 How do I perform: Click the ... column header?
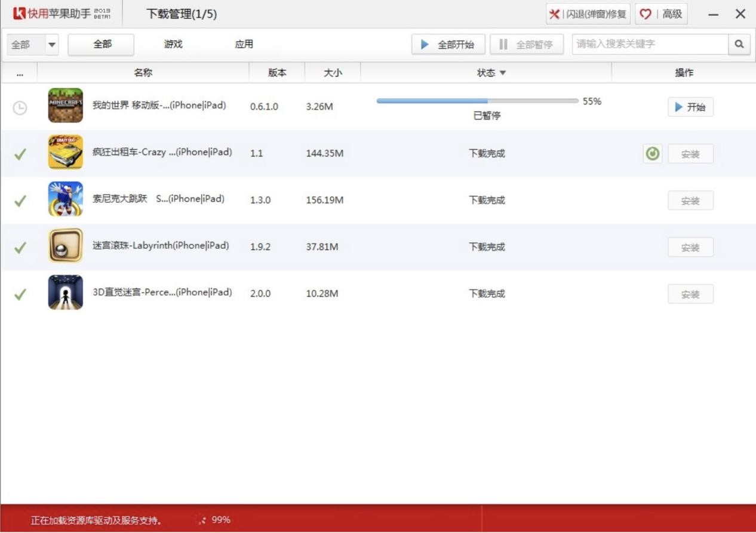20,73
